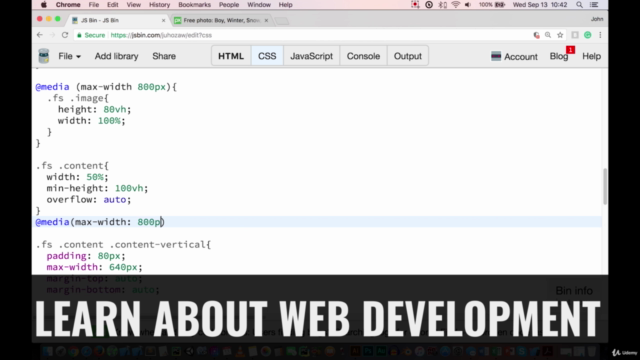Switch to the Free photo browser tab

click(x=222, y=20)
